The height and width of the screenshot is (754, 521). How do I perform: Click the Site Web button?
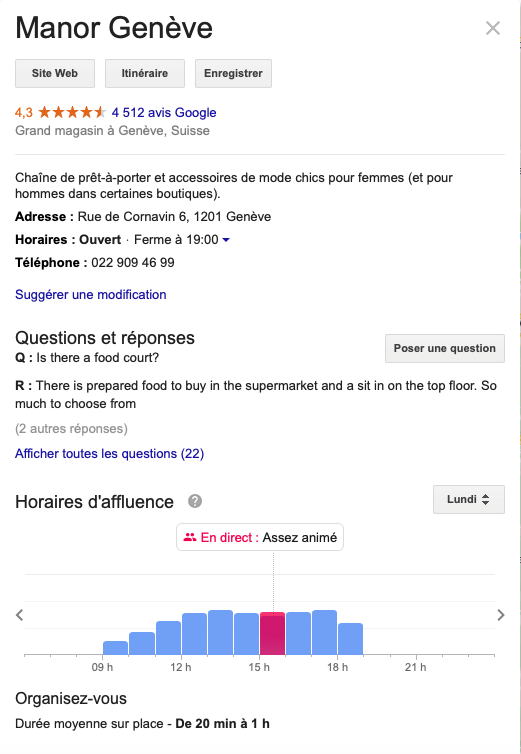[55, 73]
